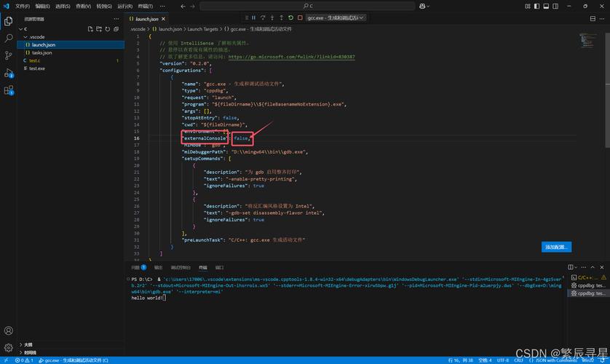Open the Selection menu
The width and height of the screenshot is (610, 364).
63,7
